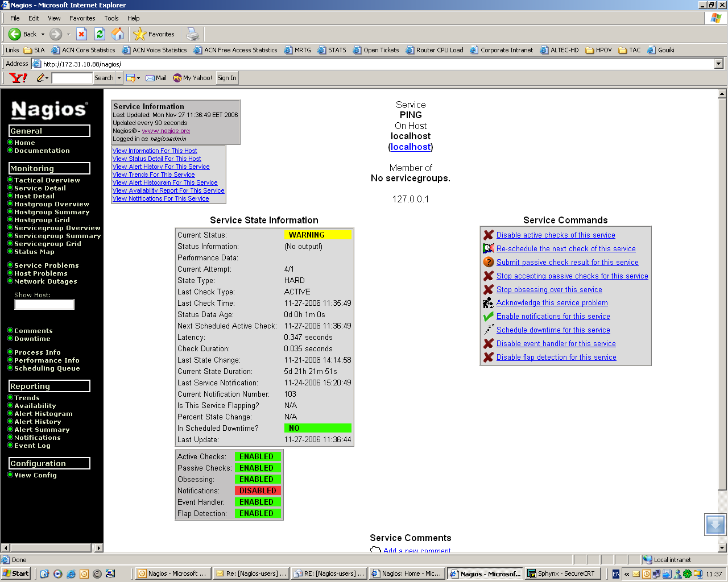
Task: Switch to the Nagios: Home taskbar window
Action: pyautogui.click(x=407, y=573)
